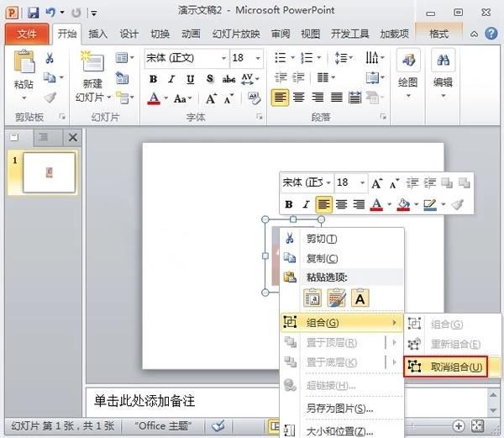Open the bullets list dropdown arrow
This screenshot has height=438, width=504.
[x=293, y=57]
